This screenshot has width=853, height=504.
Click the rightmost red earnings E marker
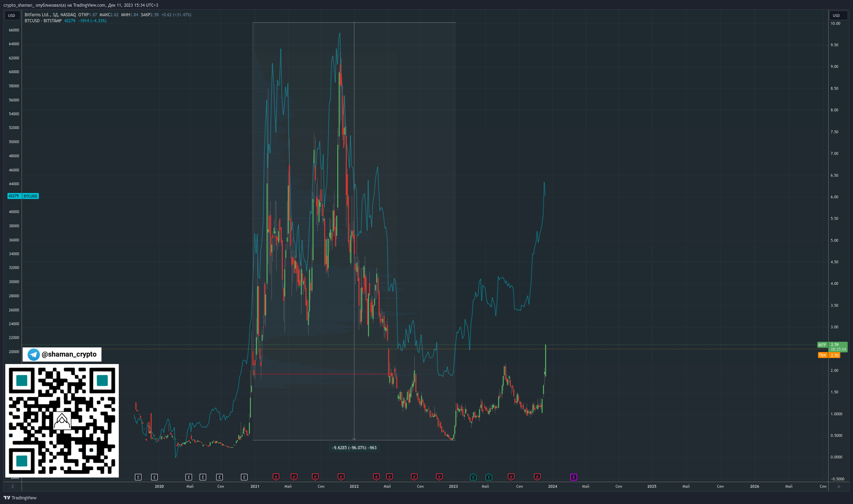pyautogui.click(x=537, y=477)
